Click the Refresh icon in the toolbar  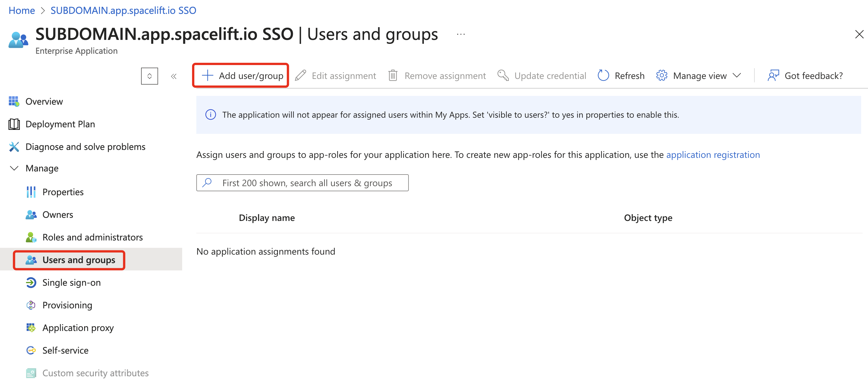[x=603, y=75]
